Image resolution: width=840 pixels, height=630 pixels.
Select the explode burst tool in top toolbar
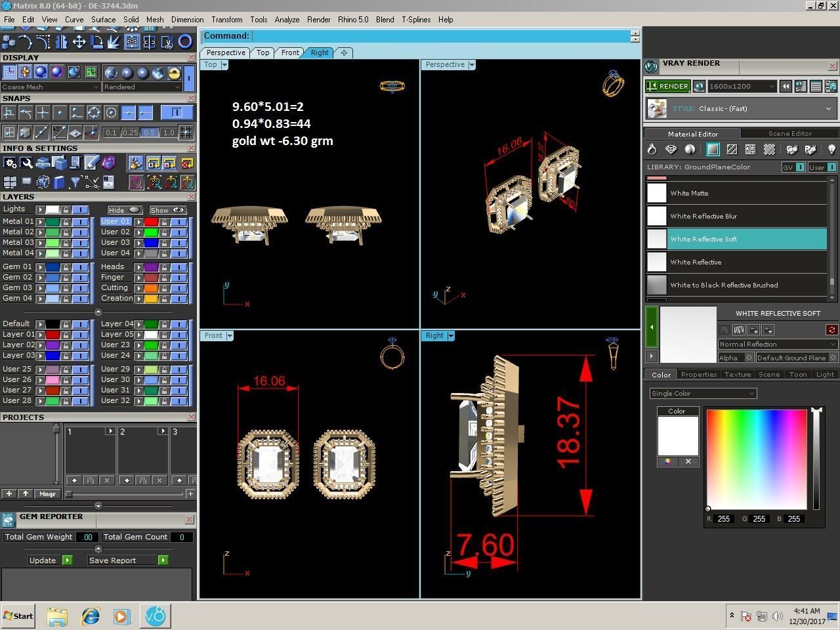[114, 42]
